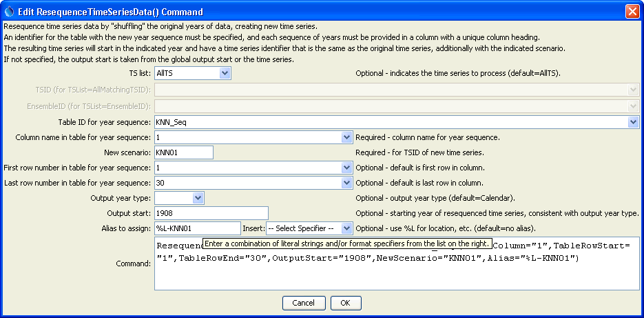This screenshot has height=318, width=644.
Task: Click the 'Optional - default is last row in column' note
Action: [x=419, y=183]
